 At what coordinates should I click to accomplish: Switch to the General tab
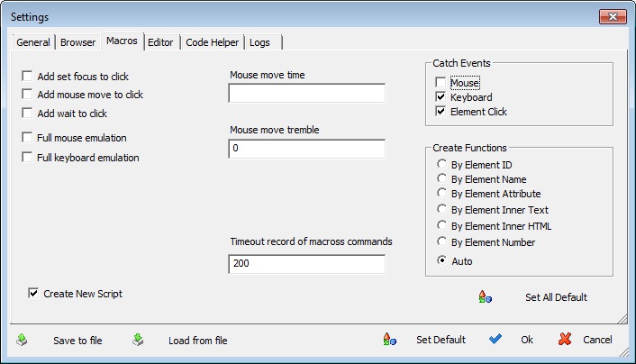[x=33, y=42]
